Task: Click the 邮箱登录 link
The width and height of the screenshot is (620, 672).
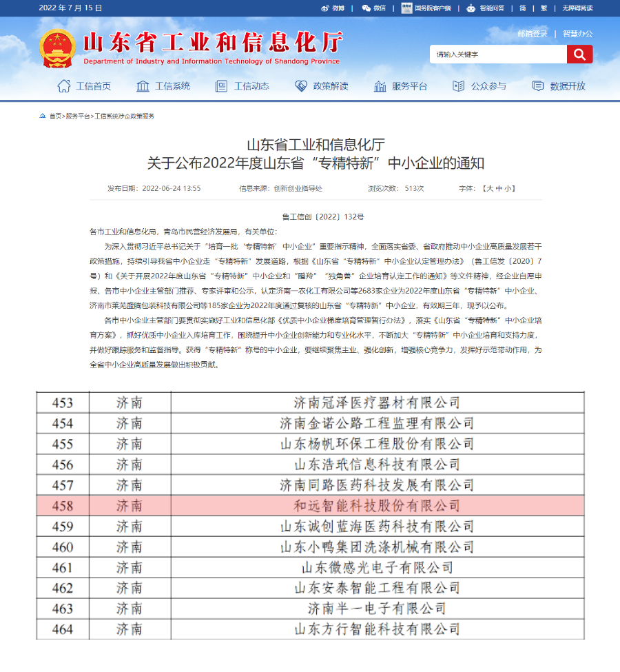Action: click(x=533, y=34)
